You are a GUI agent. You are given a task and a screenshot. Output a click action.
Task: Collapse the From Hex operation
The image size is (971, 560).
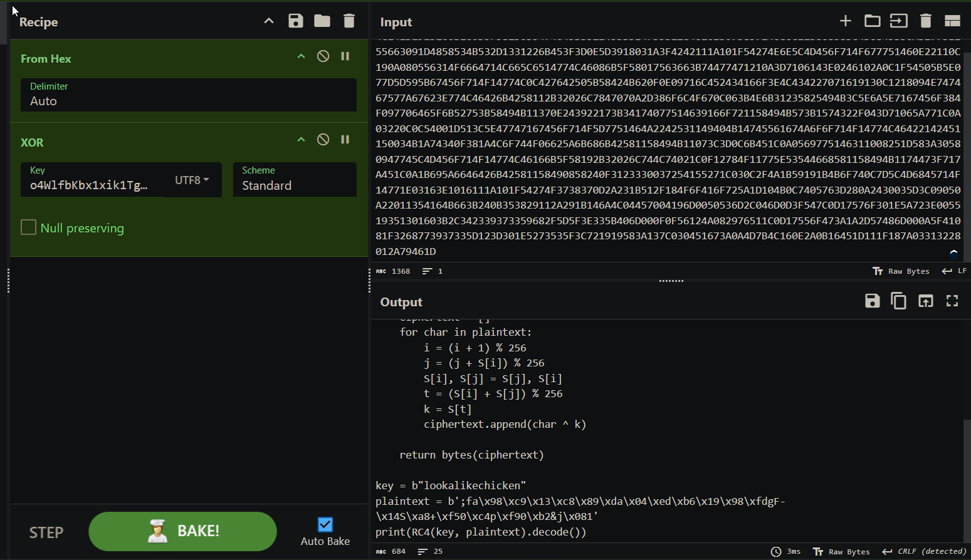click(x=301, y=56)
